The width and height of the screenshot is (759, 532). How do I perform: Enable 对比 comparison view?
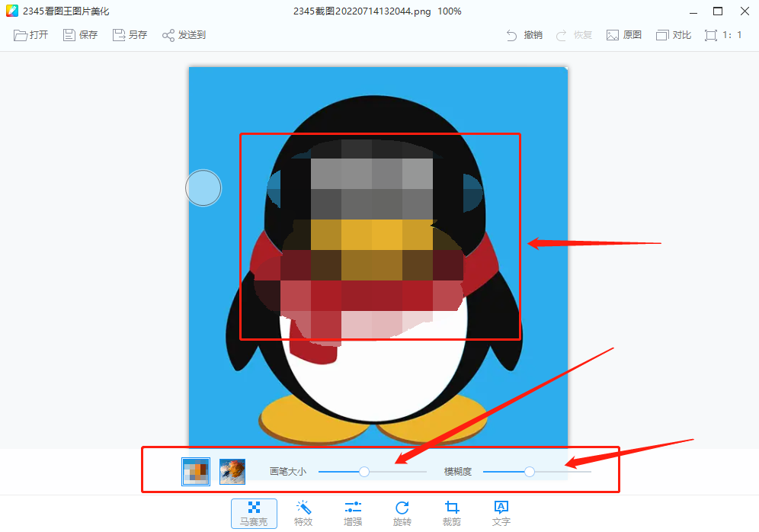tap(674, 34)
